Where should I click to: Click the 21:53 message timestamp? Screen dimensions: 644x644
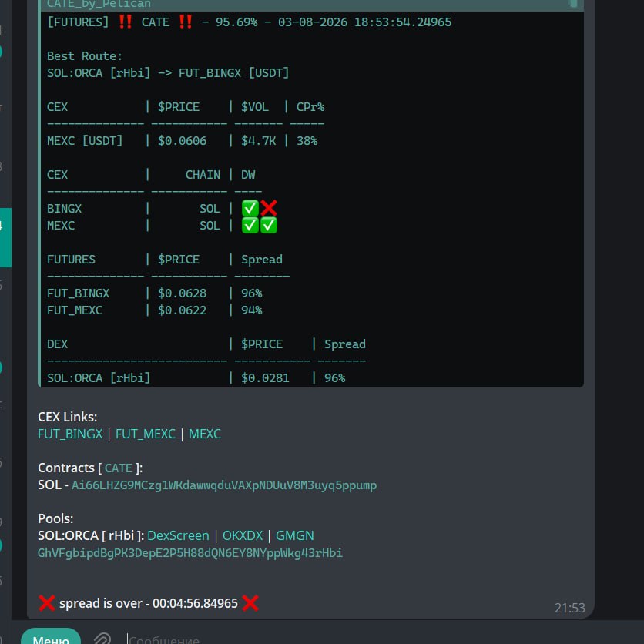(x=569, y=608)
